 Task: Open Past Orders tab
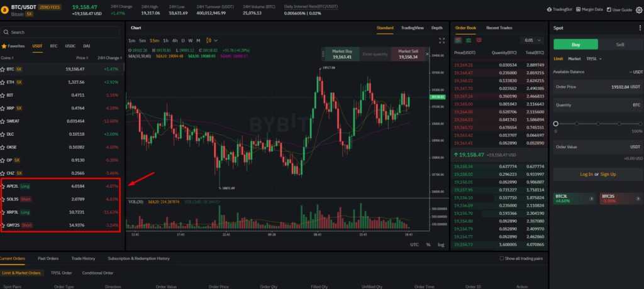coord(48,259)
